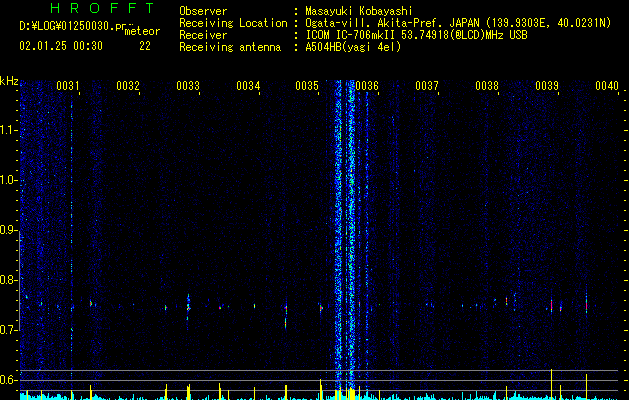Click the 0035 time marker
The height and width of the screenshot is (400, 629).
click(x=307, y=85)
